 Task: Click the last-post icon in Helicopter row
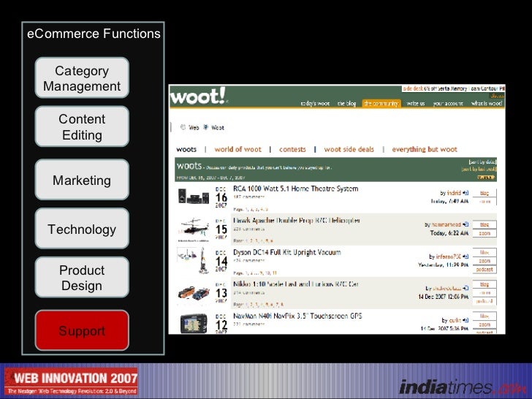click(x=465, y=224)
